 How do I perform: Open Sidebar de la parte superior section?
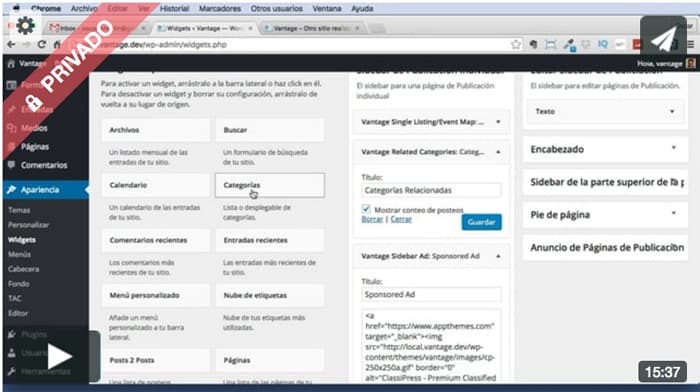(x=605, y=182)
